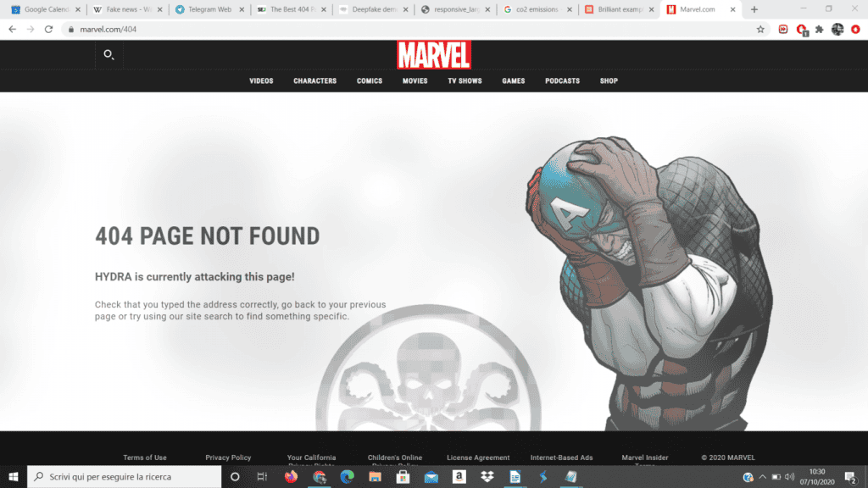Open the Internet-Based Ads footer link
Viewport: 868px width, 488px height.
(x=561, y=457)
